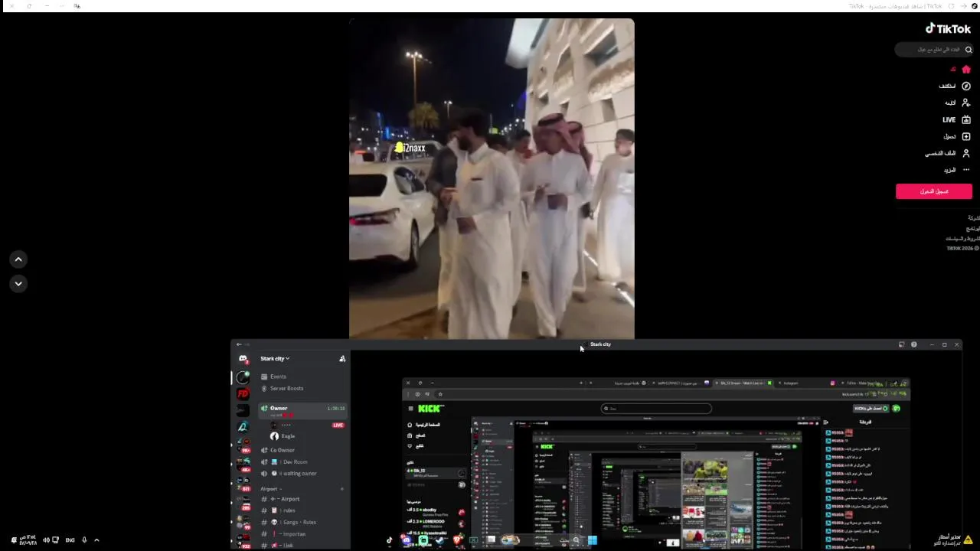
Task: Click Discord back arrow in title bar
Action: (x=239, y=344)
